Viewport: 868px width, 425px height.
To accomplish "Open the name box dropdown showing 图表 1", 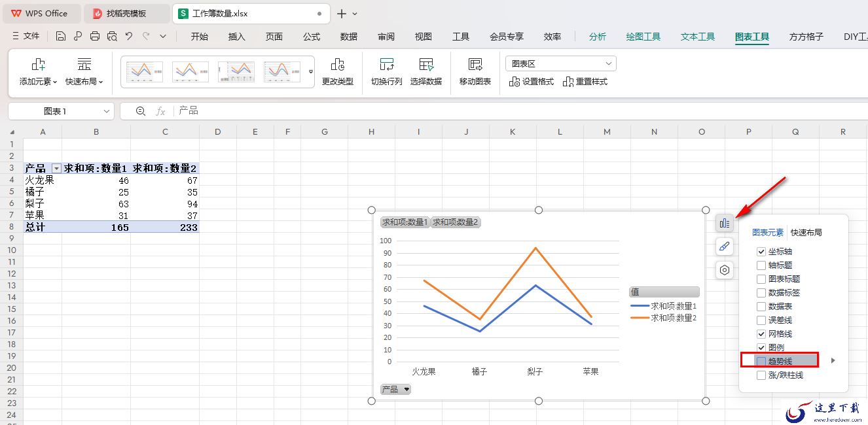I will [x=107, y=111].
